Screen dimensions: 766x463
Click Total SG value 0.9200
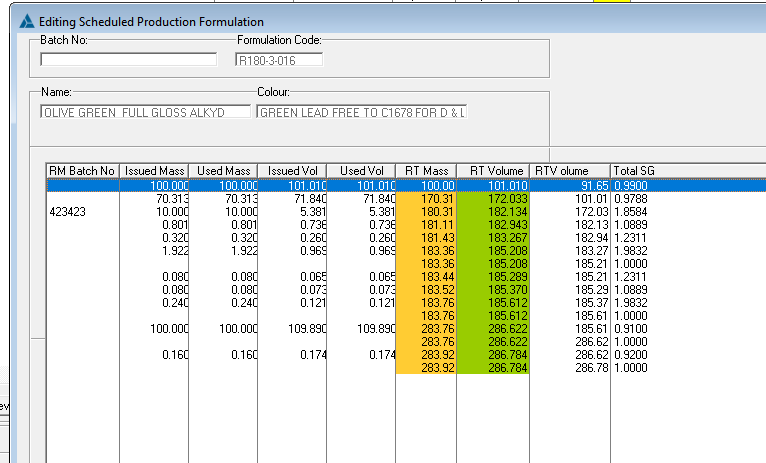click(631, 355)
